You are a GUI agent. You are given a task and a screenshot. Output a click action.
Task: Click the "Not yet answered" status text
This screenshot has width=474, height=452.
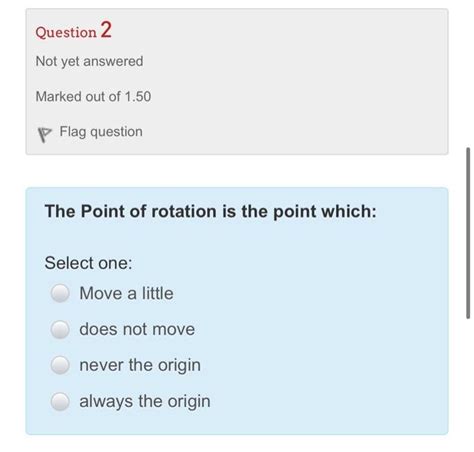click(89, 61)
